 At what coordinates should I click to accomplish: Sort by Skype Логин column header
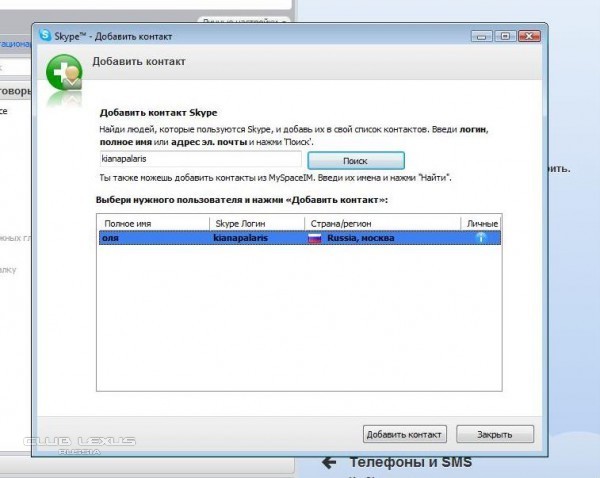(256, 223)
